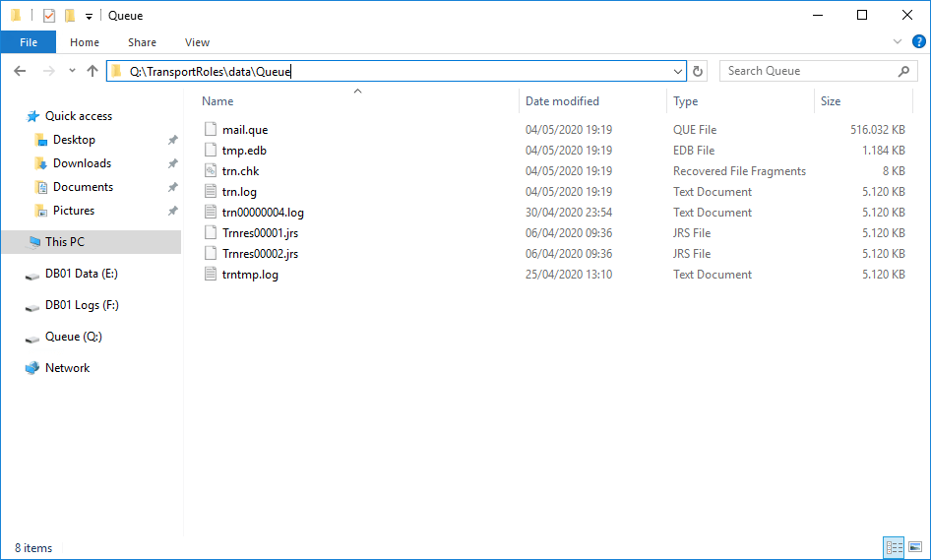Open the address bar history dropdown
Viewport: 931px width, 560px height.
click(x=678, y=71)
